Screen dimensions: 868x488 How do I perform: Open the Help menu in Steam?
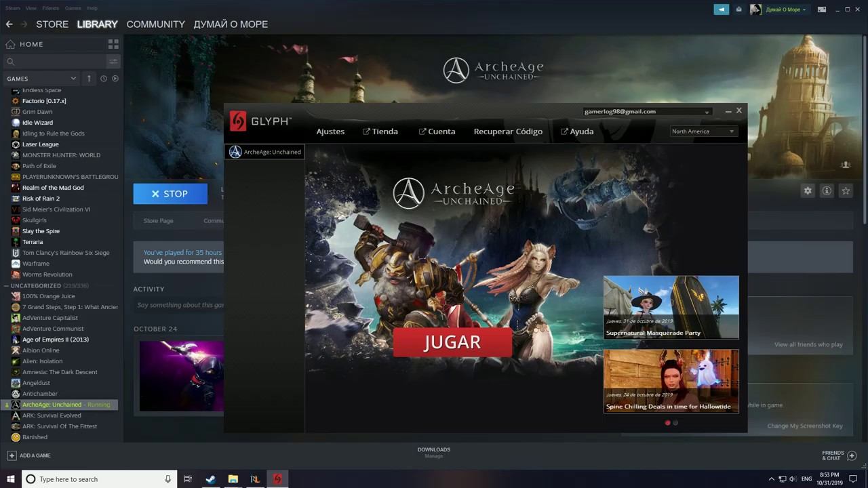point(92,8)
